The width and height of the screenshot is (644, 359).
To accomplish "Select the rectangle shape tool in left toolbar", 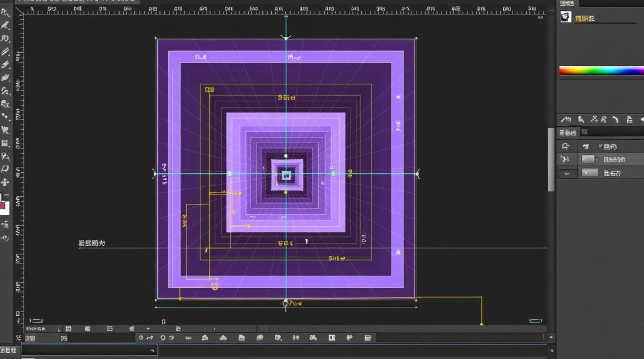I will click(x=5, y=143).
